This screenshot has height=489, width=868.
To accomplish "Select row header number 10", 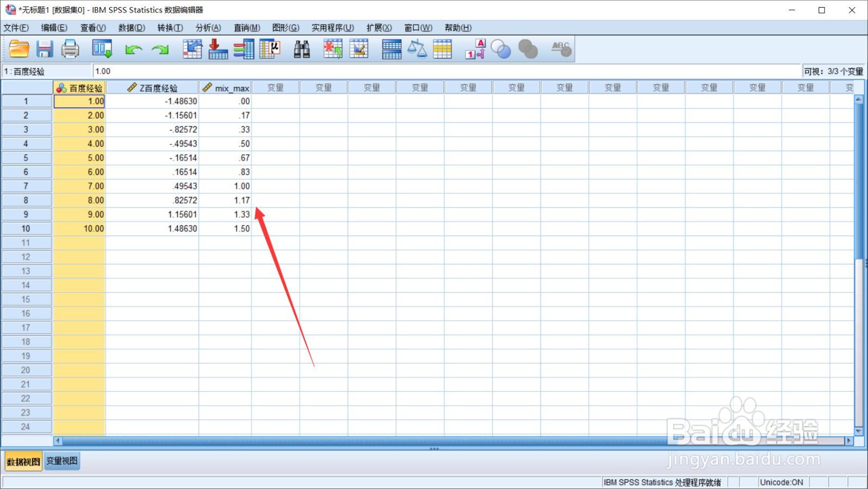I will point(26,228).
